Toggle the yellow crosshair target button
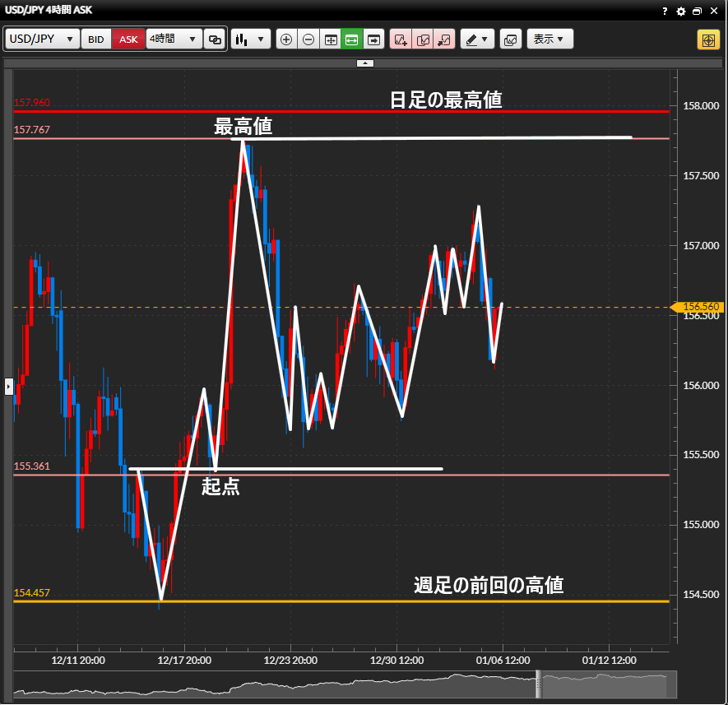This screenshot has height=705, width=728. pyautogui.click(x=707, y=39)
